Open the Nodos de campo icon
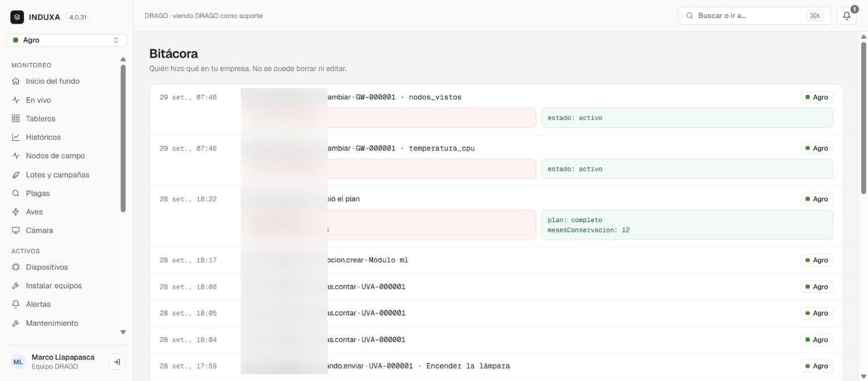The width and height of the screenshot is (868, 381). point(16,156)
